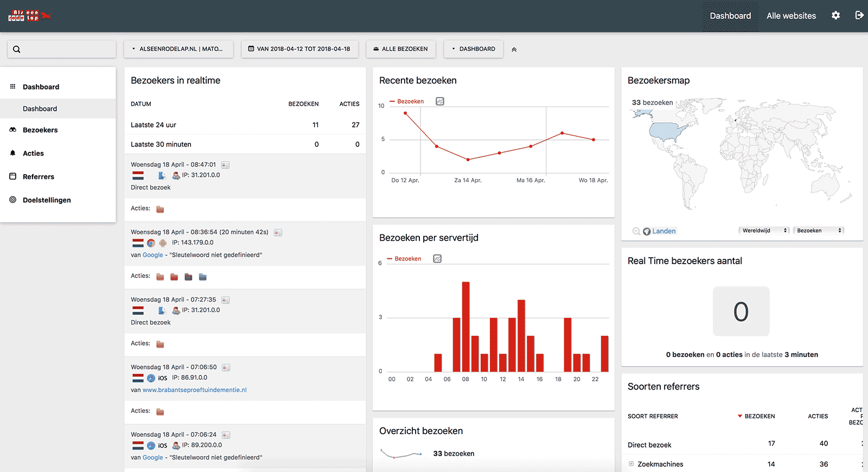Click the red sort arrow beside BEZOEKEN in Soorten referrers
Image resolution: width=868 pixels, height=472 pixels.
[x=739, y=417]
